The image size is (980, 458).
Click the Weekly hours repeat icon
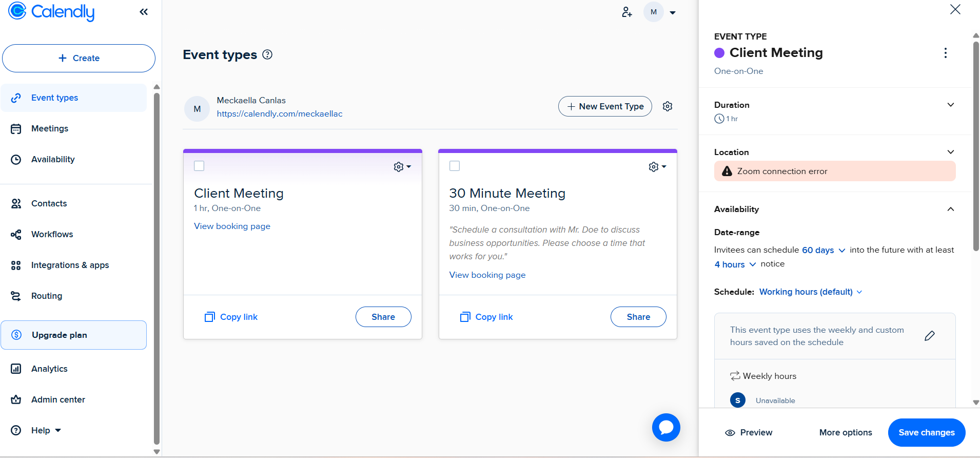point(735,376)
